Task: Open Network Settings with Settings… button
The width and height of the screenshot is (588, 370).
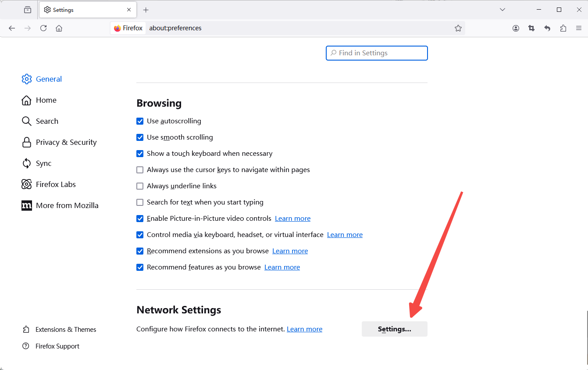Action: [395, 329]
